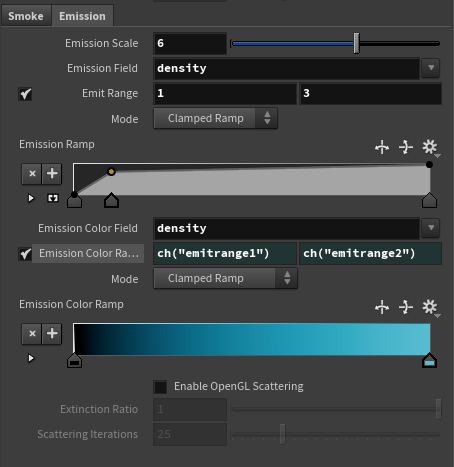Select the Emission tab
This screenshot has width=454, height=467.
click(82, 16)
